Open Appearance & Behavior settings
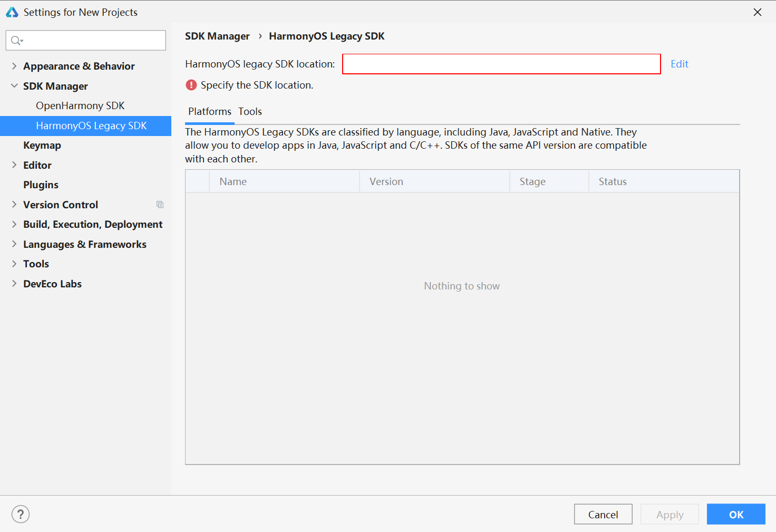This screenshot has height=532, width=776. (79, 66)
